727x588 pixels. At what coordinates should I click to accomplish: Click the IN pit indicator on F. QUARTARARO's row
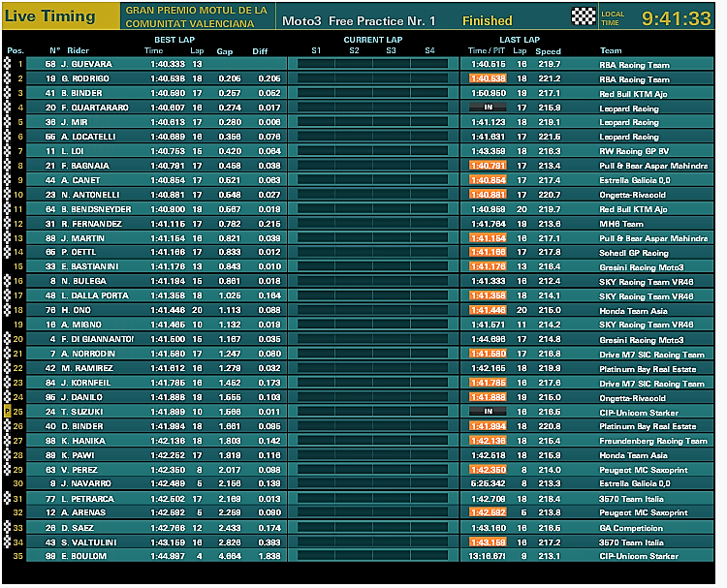pos(488,108)
